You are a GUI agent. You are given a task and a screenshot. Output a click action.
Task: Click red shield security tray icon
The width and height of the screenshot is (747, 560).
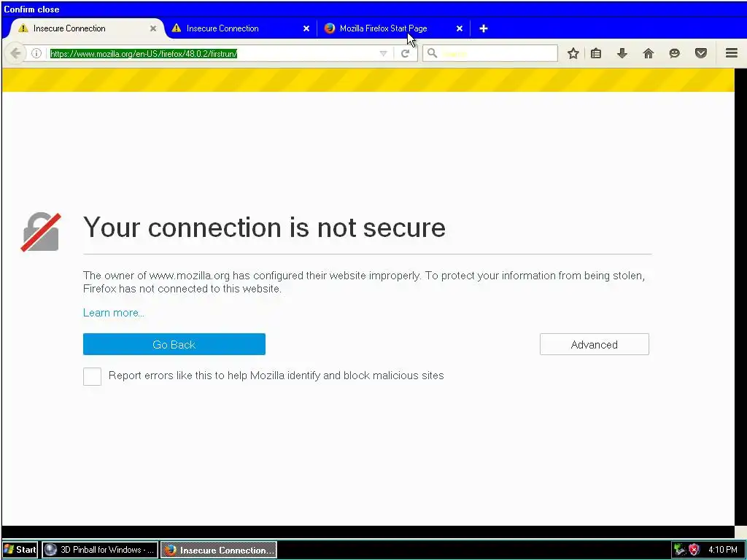point(694,550)
